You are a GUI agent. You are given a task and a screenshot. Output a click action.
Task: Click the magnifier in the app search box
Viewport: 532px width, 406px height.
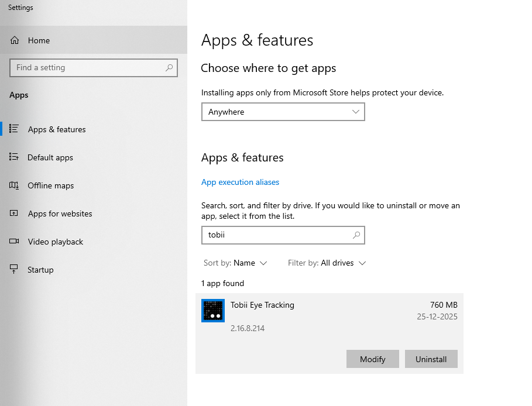pos(356,235)
